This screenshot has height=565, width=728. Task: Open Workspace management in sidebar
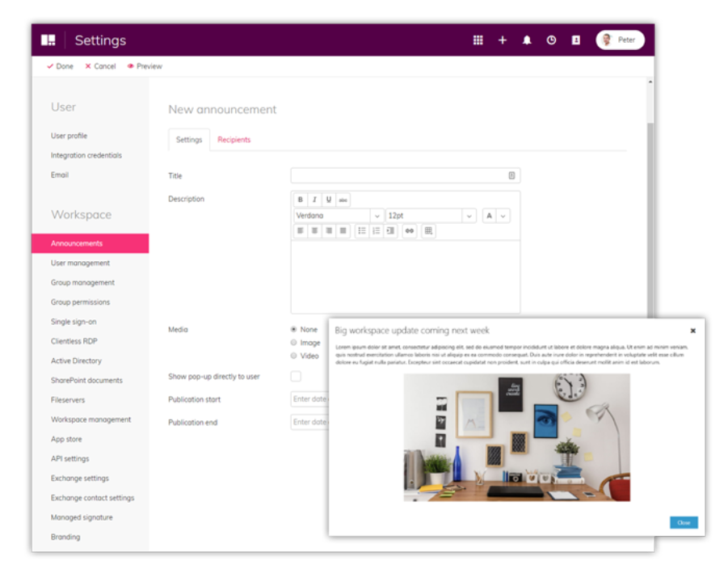(91, 420)
